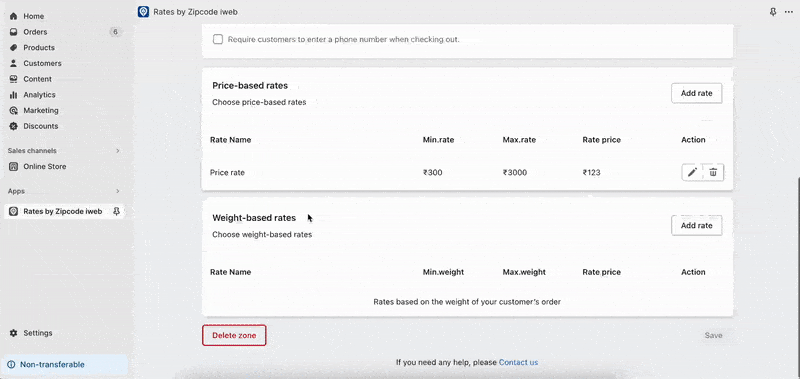Click the Price-based rates heading
800x379 pixels.
[x=250, y=86]
